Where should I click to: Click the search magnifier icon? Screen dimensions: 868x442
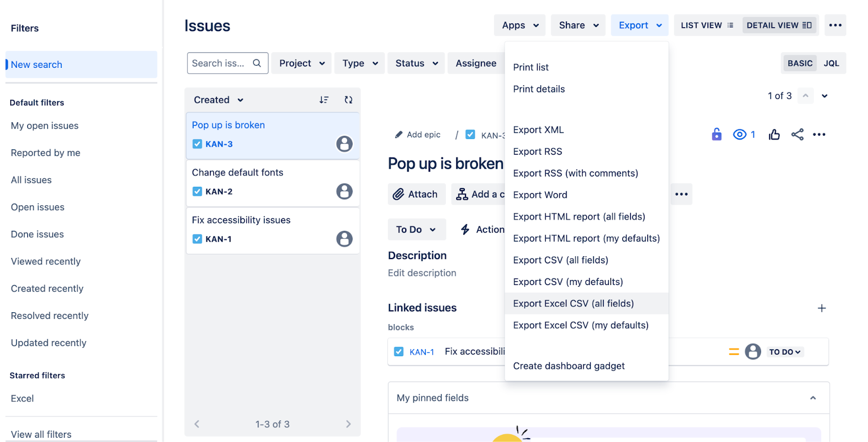coord(257,63)
